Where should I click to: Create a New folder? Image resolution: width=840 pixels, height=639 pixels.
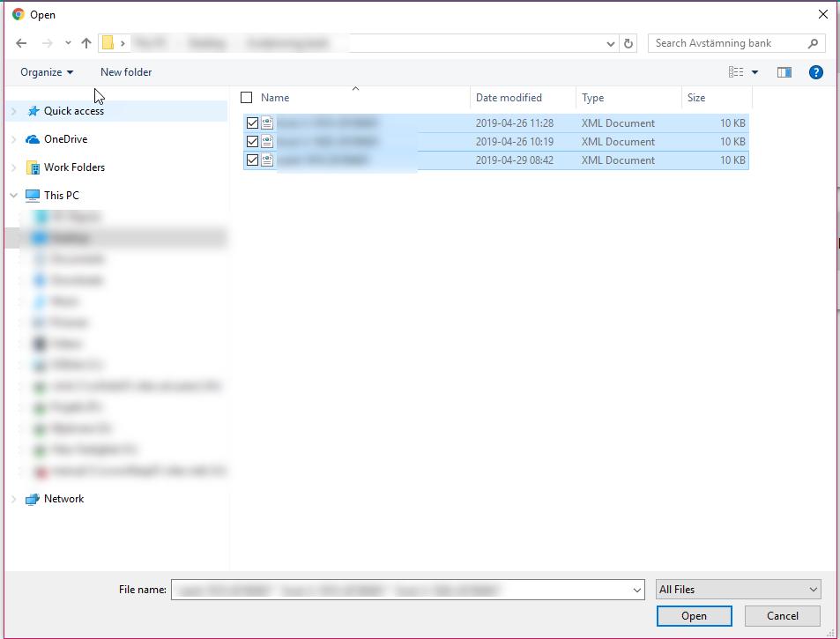coord(126,72)
